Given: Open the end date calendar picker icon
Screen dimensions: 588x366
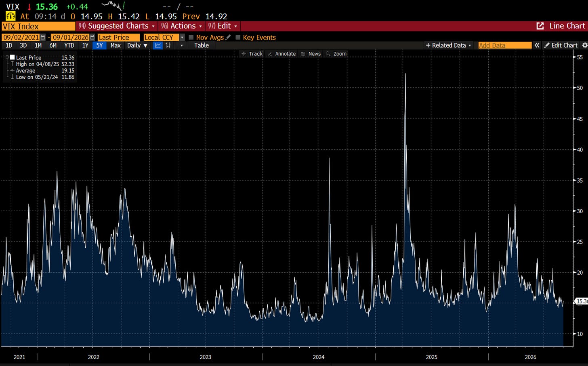Looking at the screenshot, I should [92, 37].
